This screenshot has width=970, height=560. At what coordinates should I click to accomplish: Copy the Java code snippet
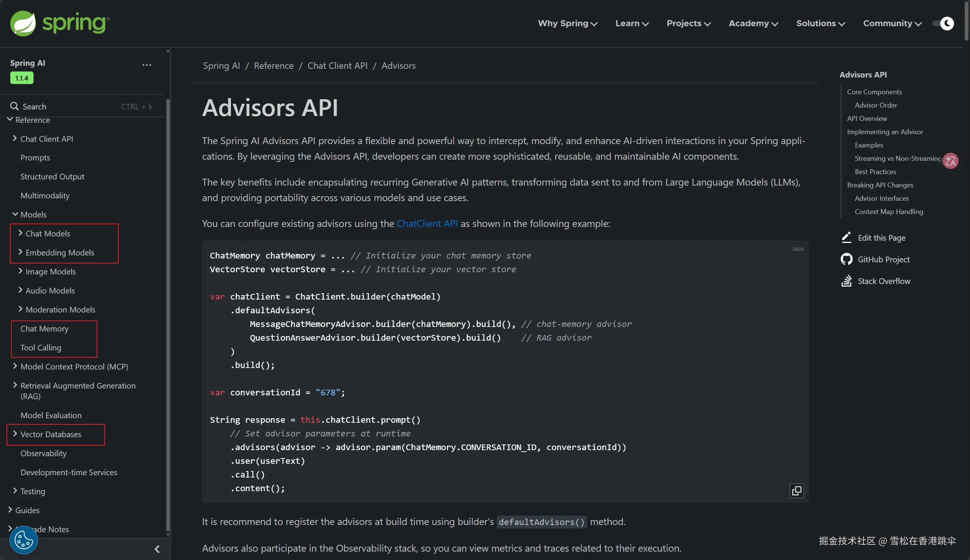click(x=796, y=491)
